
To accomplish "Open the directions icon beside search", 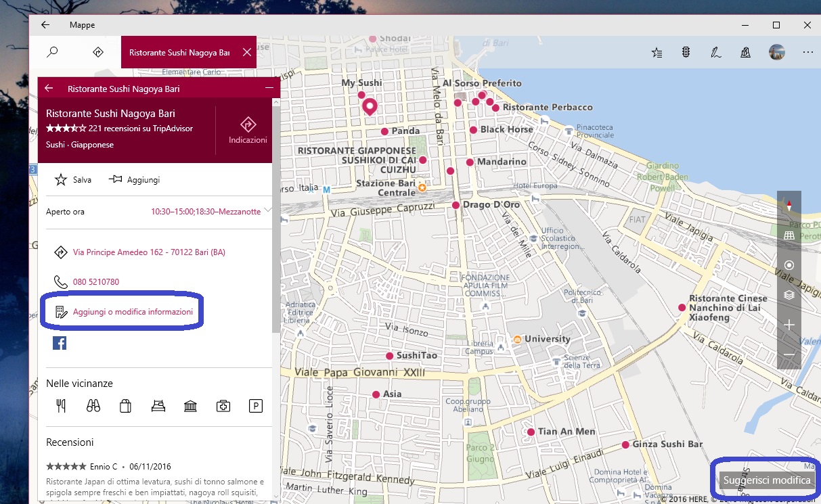I will coord(98,52).
